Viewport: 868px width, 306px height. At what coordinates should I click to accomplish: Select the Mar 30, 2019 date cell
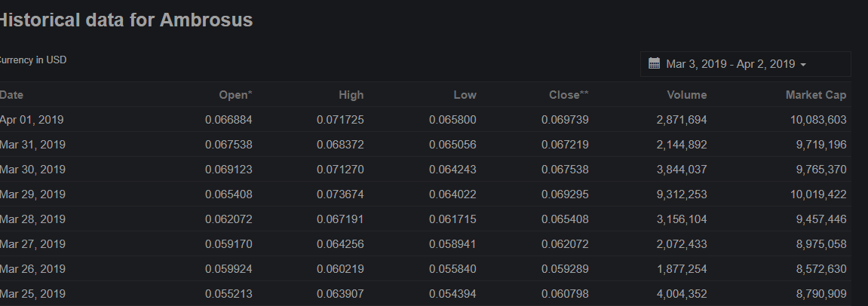(32, 170)
